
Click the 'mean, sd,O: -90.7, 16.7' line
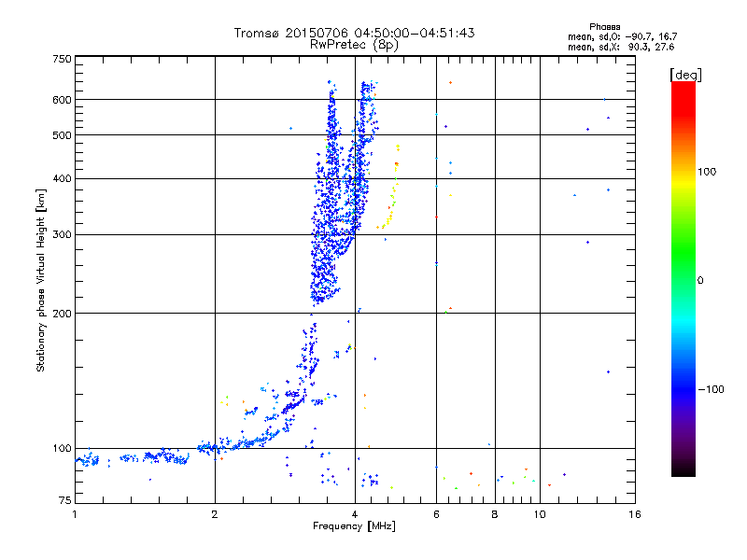(622, 36)
